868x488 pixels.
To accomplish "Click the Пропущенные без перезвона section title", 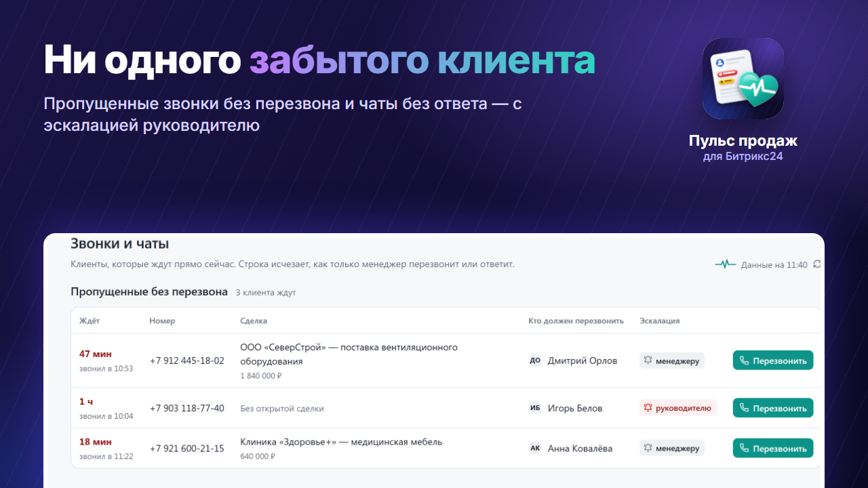I will coord(149,292).
